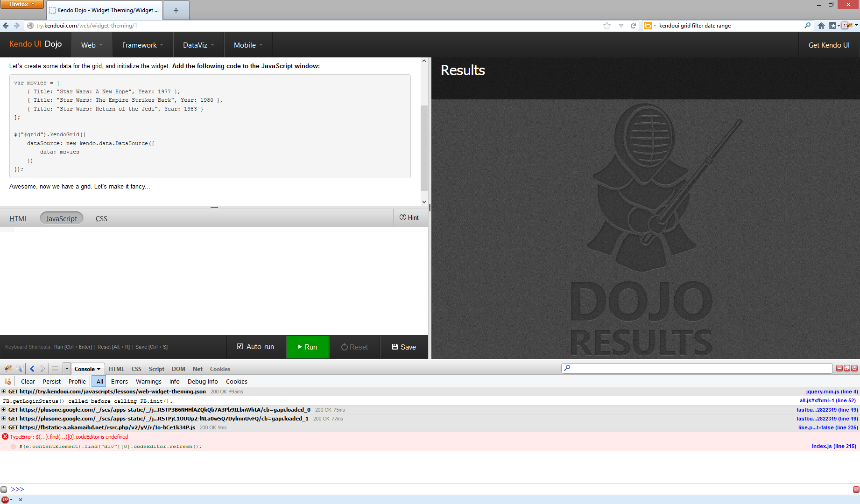Bookmark this page with star icon

607,26
